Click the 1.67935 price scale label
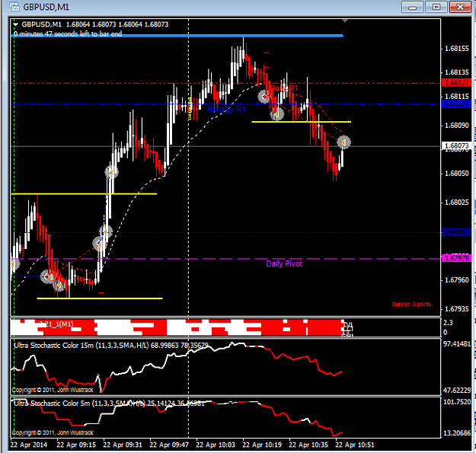 456,309
